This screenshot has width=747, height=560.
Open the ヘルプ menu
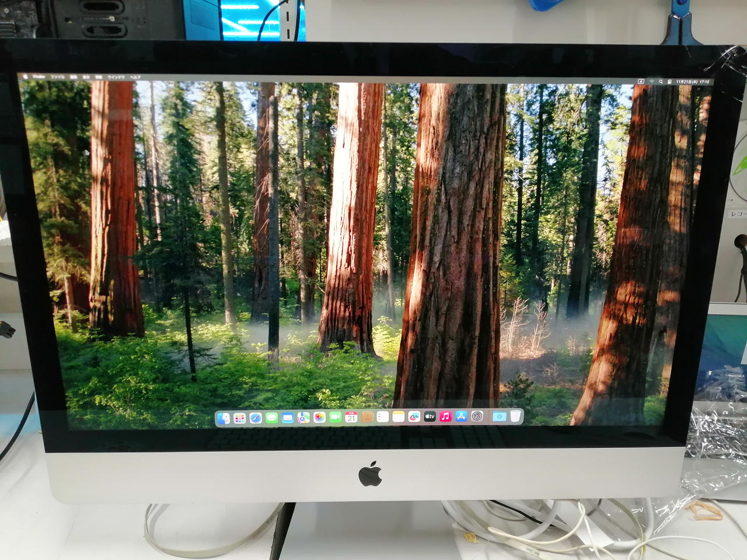click(x=134, y=76)
